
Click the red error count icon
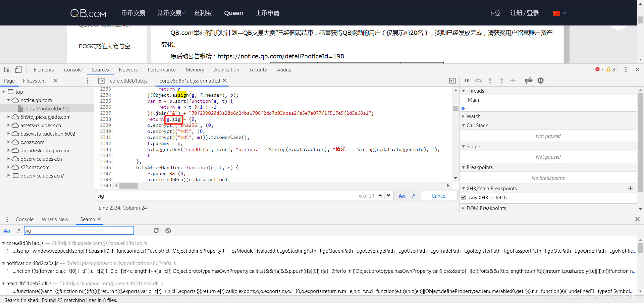point(597,69)
